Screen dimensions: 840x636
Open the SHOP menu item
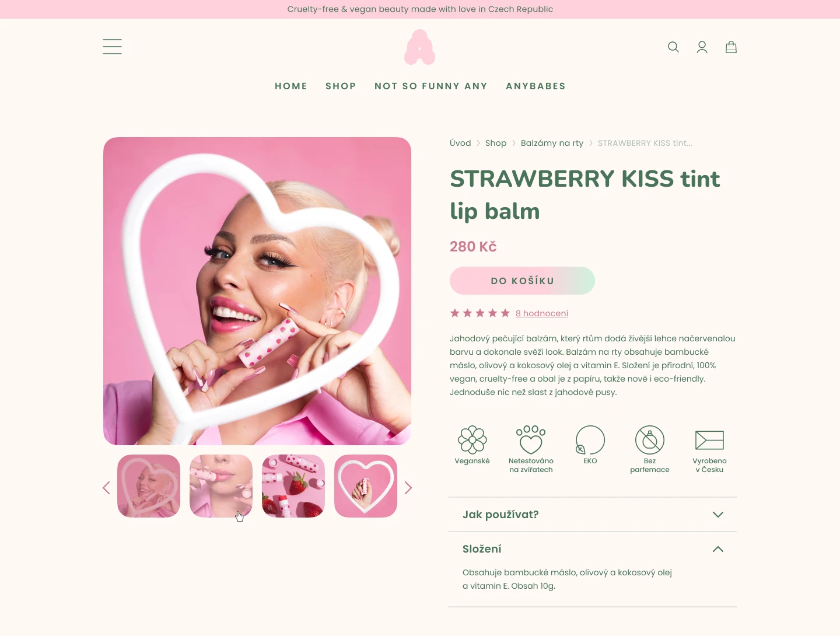[341, 86]
